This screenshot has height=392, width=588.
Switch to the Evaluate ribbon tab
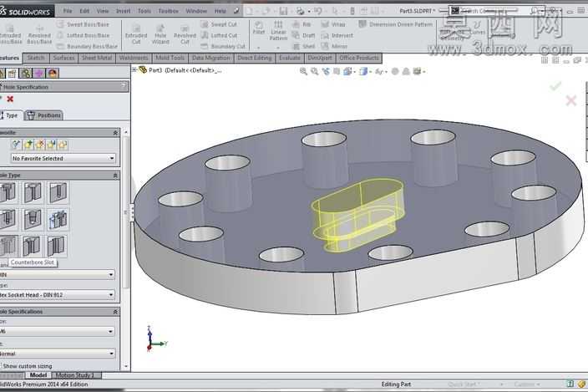tap(290, 58)
